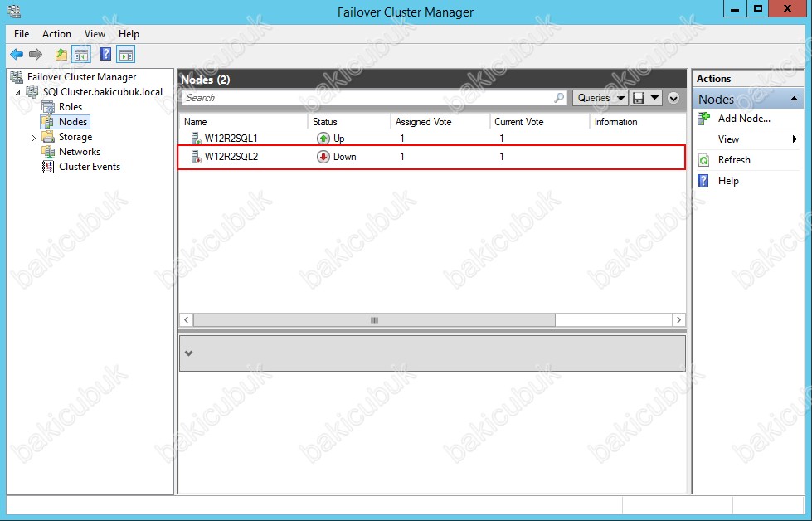812x521 pixels.
Task: Click the search magnifier icon
Action: point(559,97)
